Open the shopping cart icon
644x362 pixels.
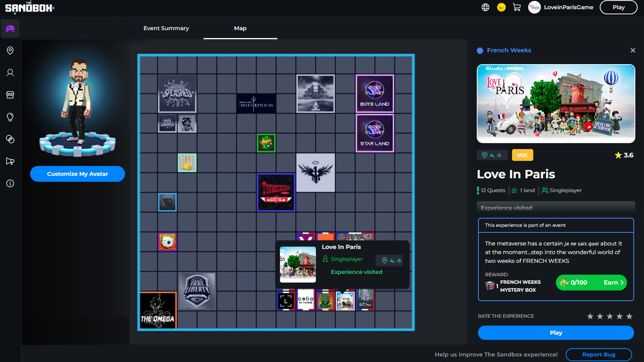click(x=517, y=7)
